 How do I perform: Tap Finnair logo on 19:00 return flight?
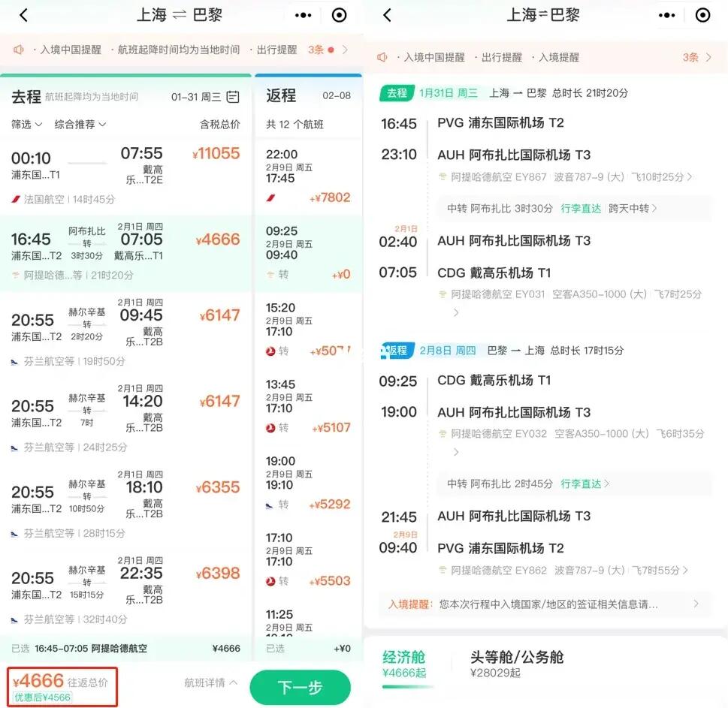pyautogui.click(x=269, y=505)
